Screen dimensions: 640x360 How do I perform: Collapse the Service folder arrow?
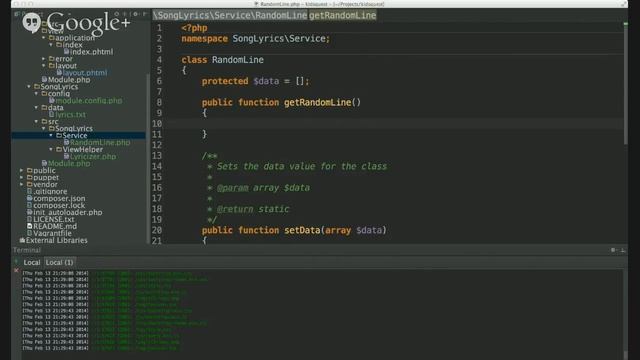(x=51, y=136)
